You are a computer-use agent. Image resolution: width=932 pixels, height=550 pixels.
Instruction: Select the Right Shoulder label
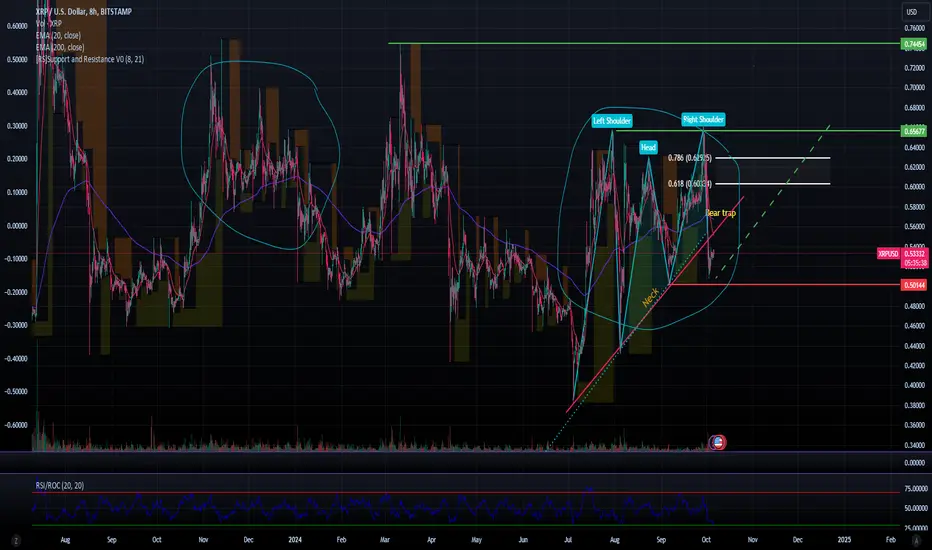tap(703, 120)
